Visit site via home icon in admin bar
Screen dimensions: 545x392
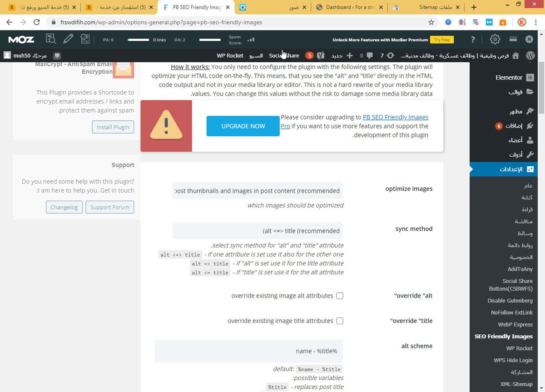[515, 55]
